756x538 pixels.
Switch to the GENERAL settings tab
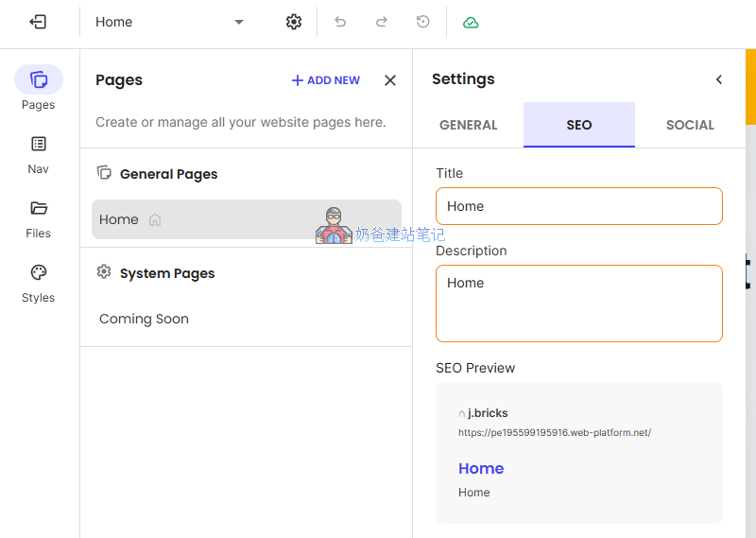[468, 125]
